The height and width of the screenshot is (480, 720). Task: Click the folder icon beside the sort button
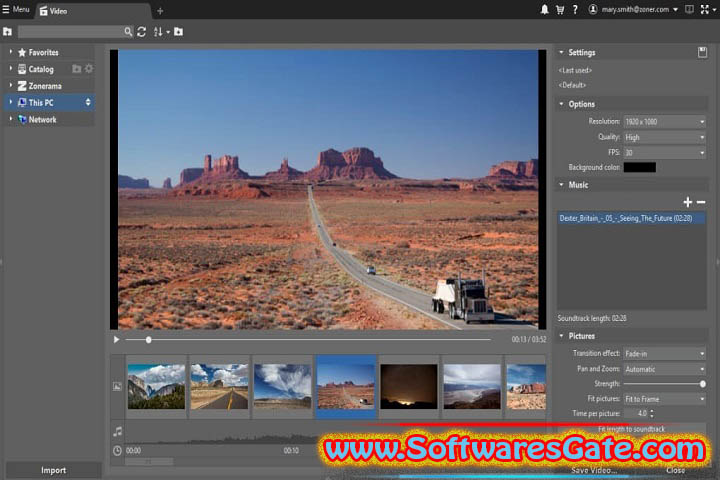click(179, 32)
